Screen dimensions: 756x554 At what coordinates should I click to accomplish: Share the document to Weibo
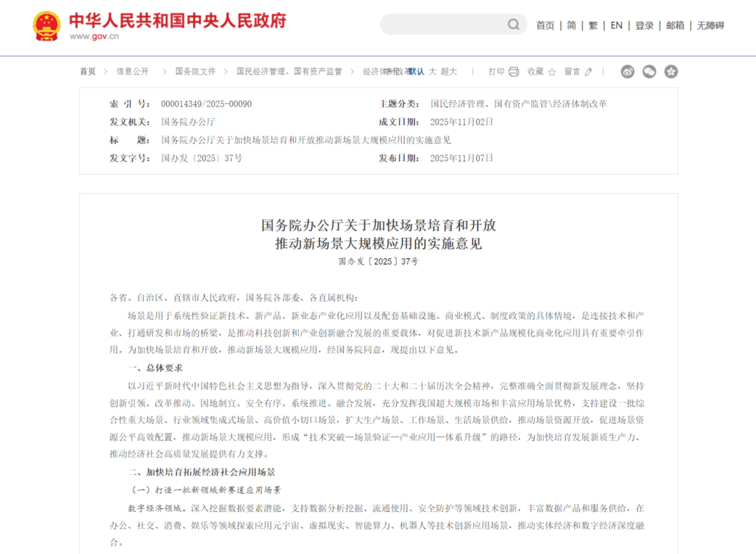[x=627, y=71]
